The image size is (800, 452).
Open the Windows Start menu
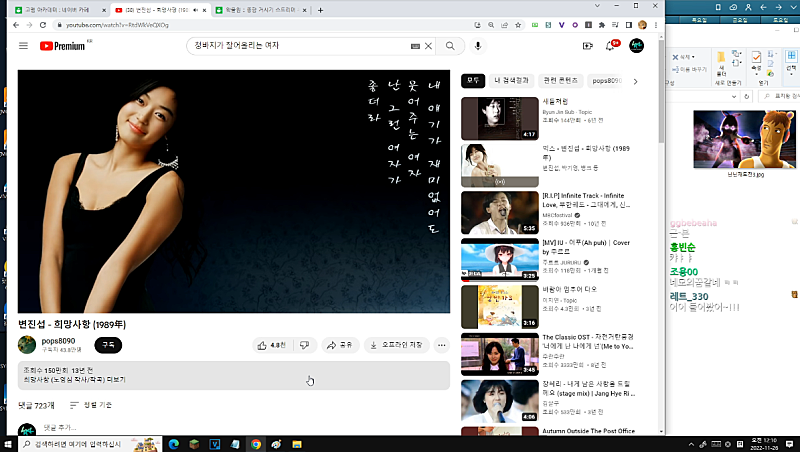pos(8,444)
